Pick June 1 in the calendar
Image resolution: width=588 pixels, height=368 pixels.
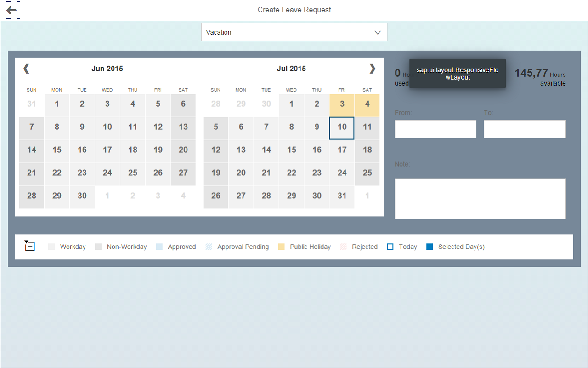tap(57, 105)
